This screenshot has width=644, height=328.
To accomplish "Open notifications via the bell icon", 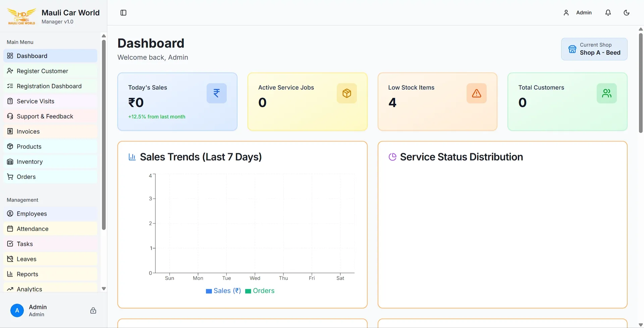I will coord(608,12).
